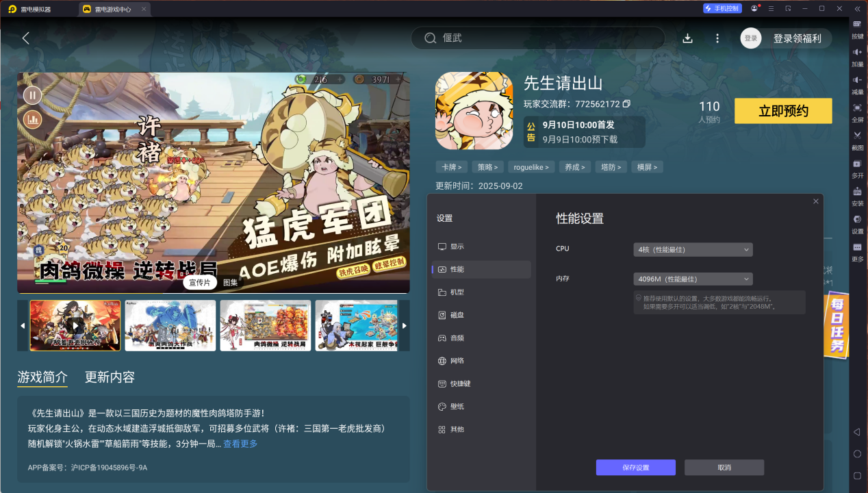Select 壁纸 in settings list
Viewport: 868px width, 493px height.
(481, 407)
